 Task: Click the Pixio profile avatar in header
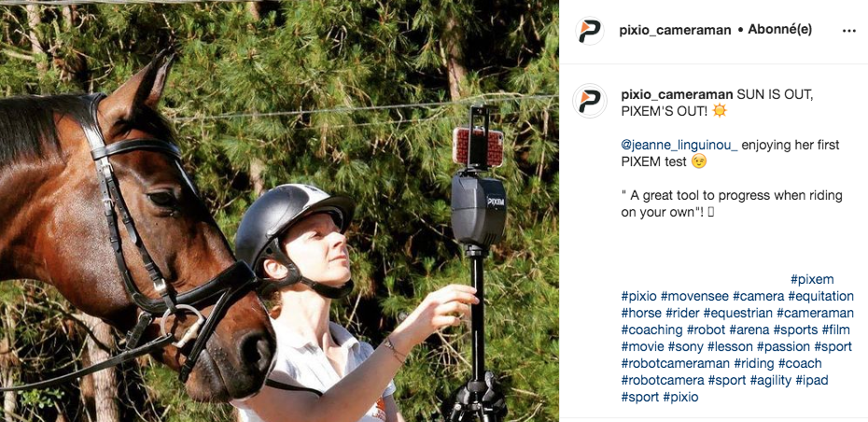(x=590, y=31)
